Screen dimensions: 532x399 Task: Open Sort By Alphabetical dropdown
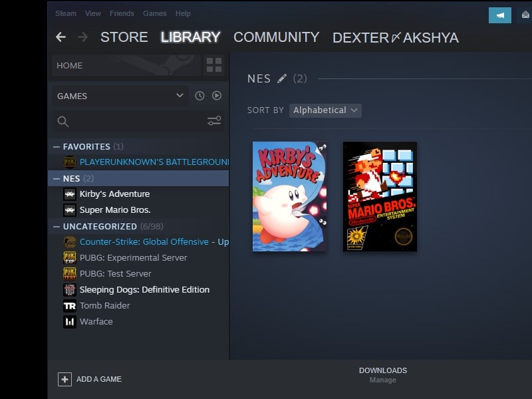coord(325,110)
